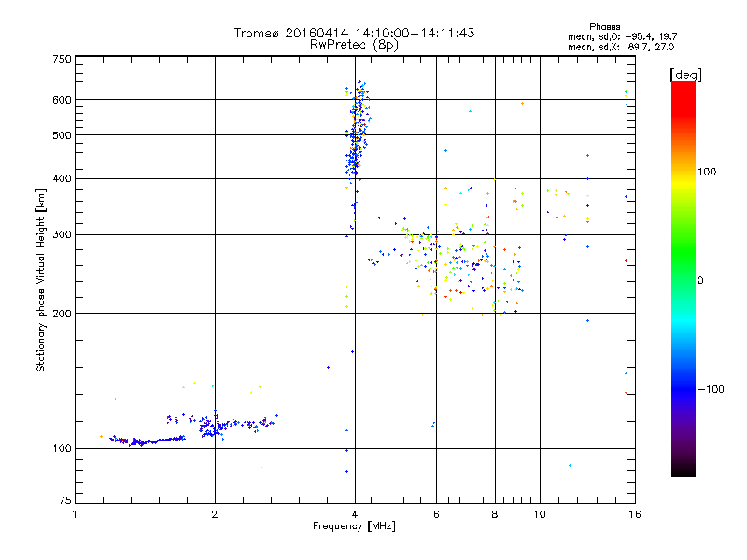Click the x-axis tick label "8"
Image resolution: width=747 pixels, height=560 pixels.
point(495,514)
